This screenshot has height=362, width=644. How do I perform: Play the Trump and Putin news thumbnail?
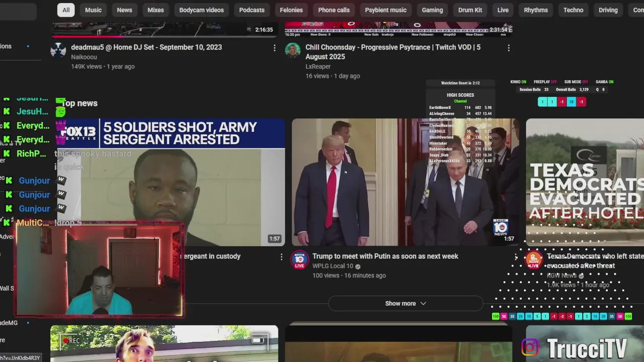405,183
